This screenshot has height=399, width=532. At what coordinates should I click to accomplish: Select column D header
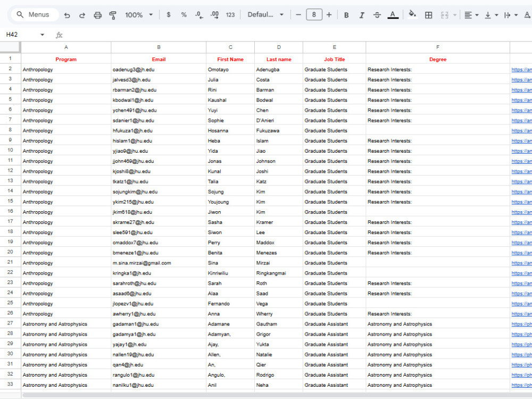[x=279, y=47]
